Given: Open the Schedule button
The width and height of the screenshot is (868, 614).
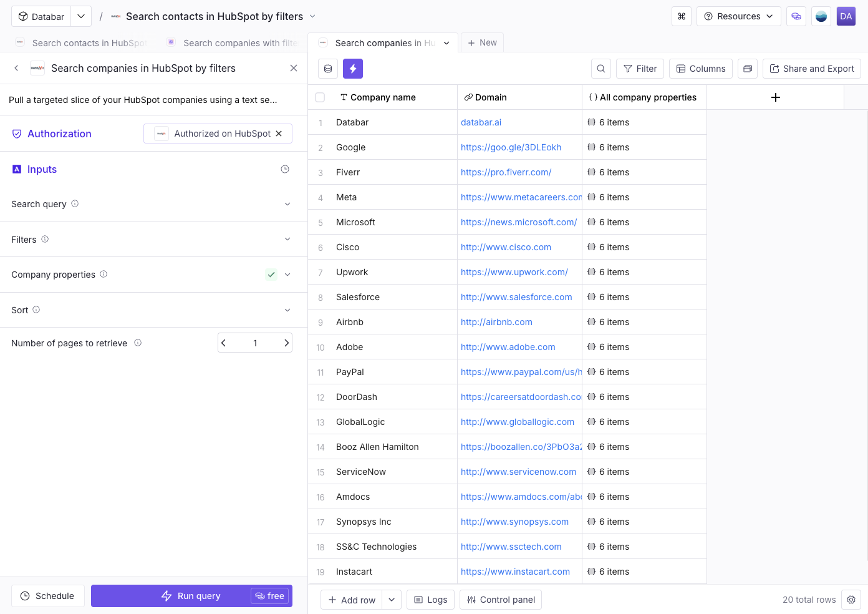Looking at the screenshot, I should (47, 596).
